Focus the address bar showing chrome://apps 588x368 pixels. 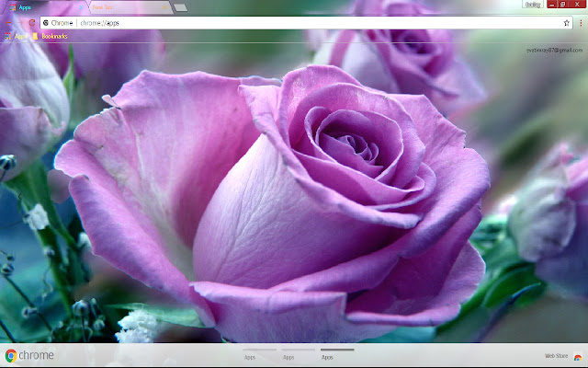click(306, 23)
